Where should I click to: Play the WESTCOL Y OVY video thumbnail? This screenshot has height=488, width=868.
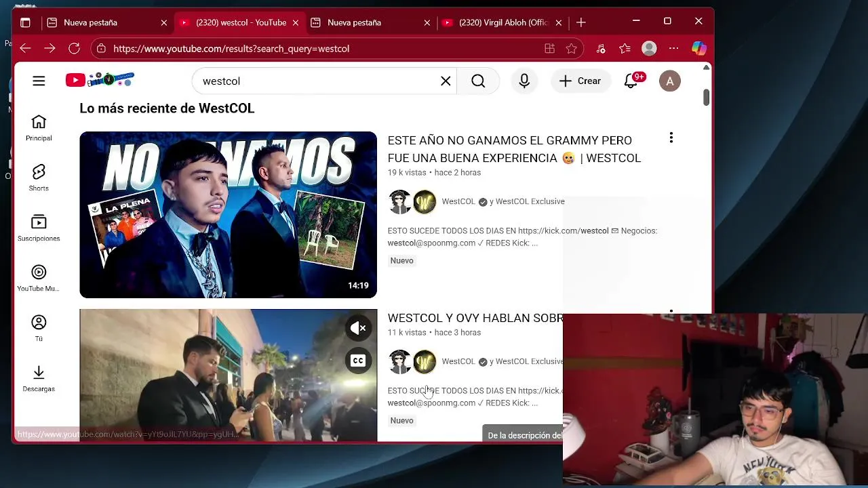coord(228,375)
